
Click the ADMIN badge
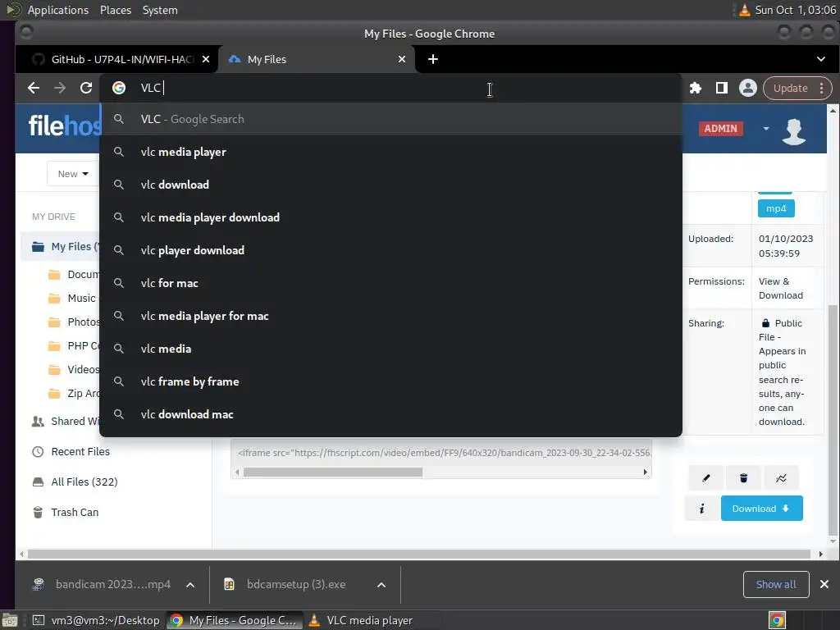click(x=720, y=129)
